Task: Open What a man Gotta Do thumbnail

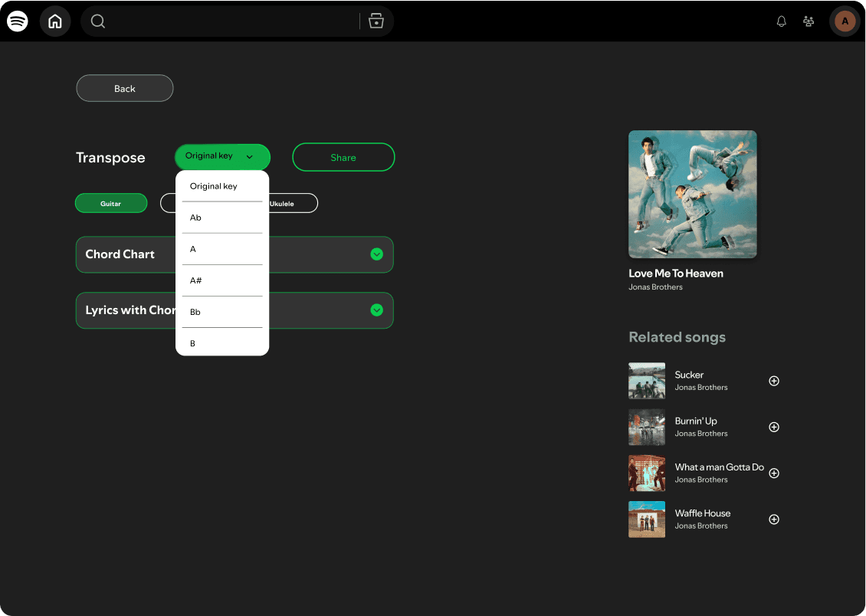Action: point(647,473)
